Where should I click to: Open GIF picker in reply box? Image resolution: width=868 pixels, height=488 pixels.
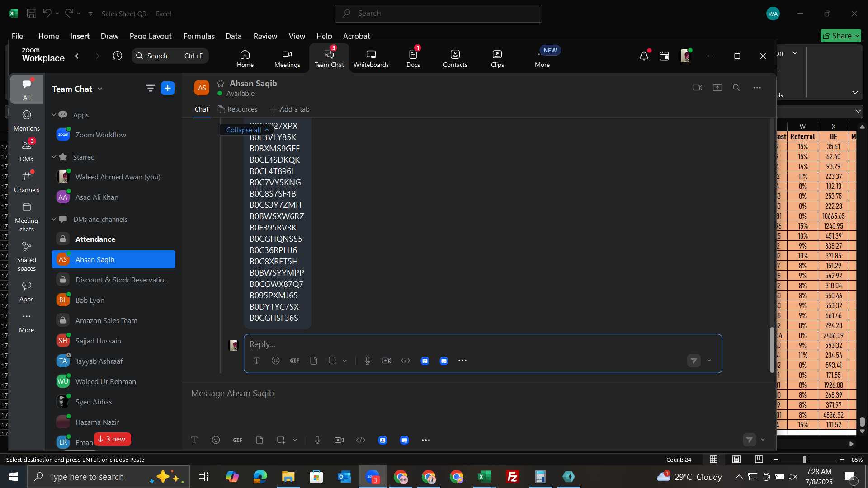pyautogui.click(x=295, y=361)
